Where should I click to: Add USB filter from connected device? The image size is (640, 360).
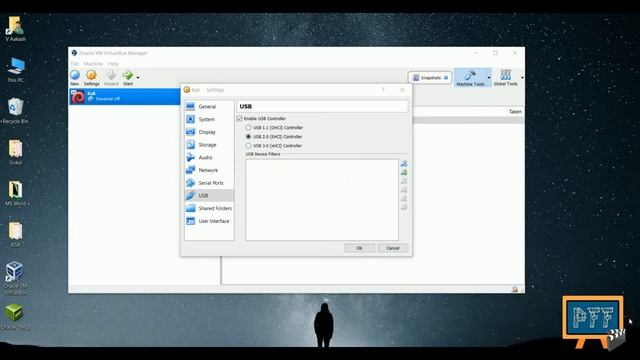click(x=404, y=172)
